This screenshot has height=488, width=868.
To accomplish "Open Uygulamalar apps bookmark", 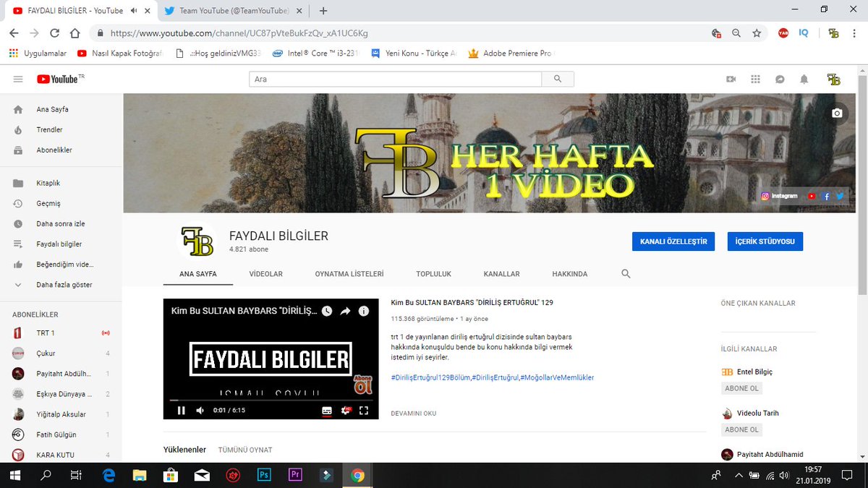I will tap(38, 53).
